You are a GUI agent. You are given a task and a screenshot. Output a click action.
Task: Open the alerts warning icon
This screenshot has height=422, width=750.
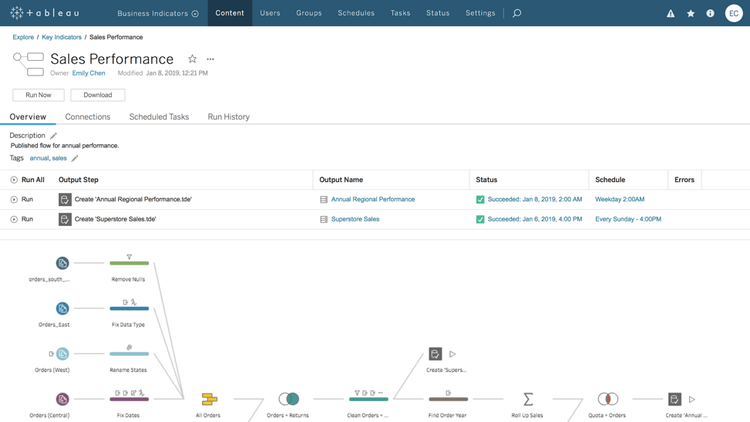tap(670, 14)
